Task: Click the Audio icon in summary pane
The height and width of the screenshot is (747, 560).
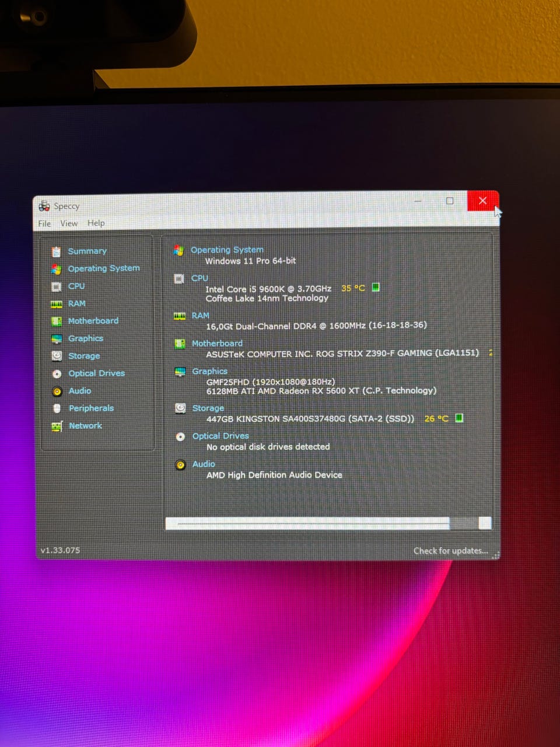Action: coord(180,465)
